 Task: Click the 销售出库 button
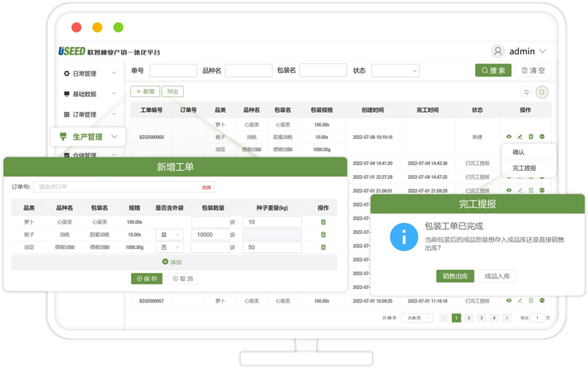(x=455, y=276)
